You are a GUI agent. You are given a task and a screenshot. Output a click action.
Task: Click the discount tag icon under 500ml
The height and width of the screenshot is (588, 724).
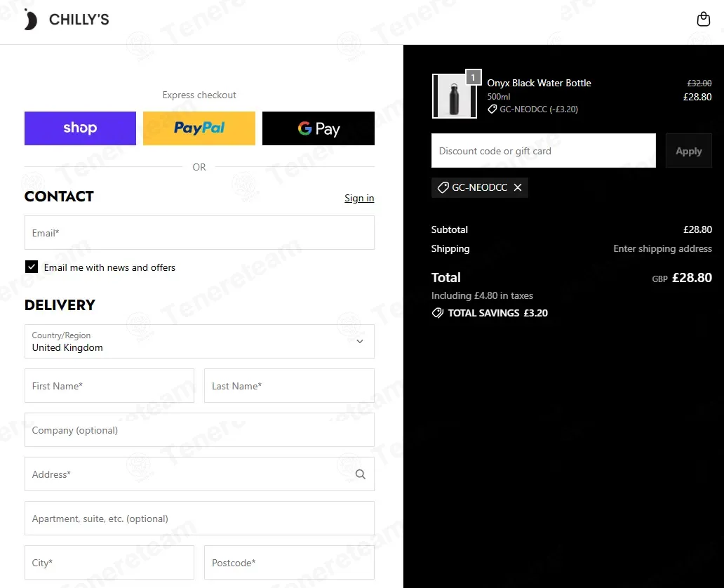tap(492, 109)
